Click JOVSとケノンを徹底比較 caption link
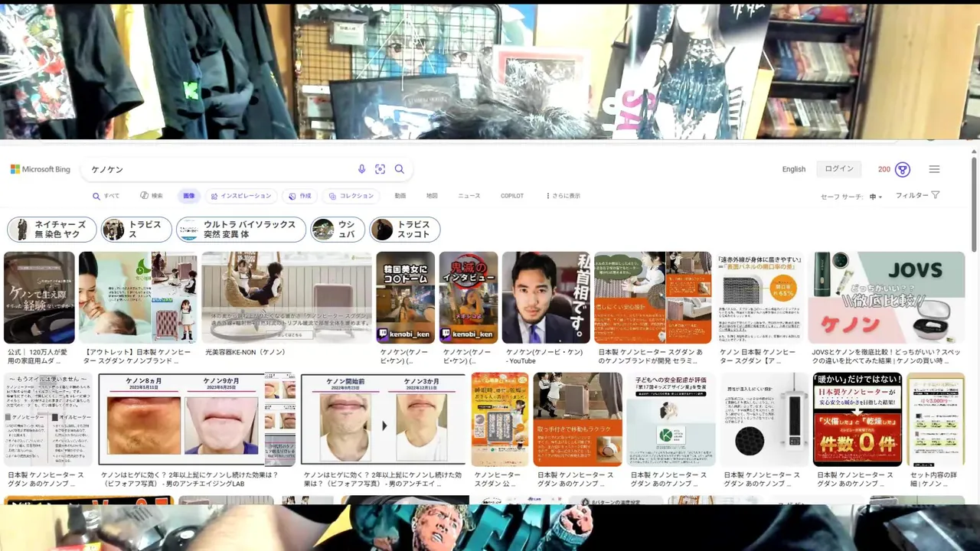Screen dimensions: 980x551 pyautogui.click(x=886, y=357)
